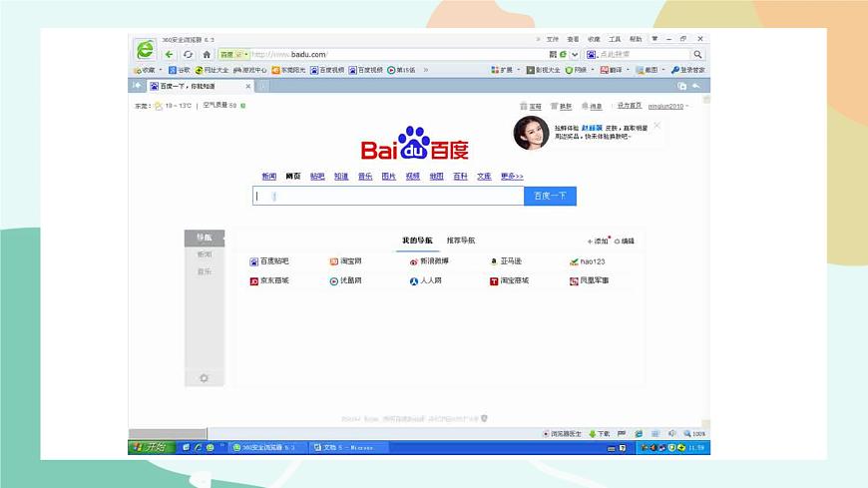
Task: Close the celebrity skin promotion popup
Action: coord(657,125)
